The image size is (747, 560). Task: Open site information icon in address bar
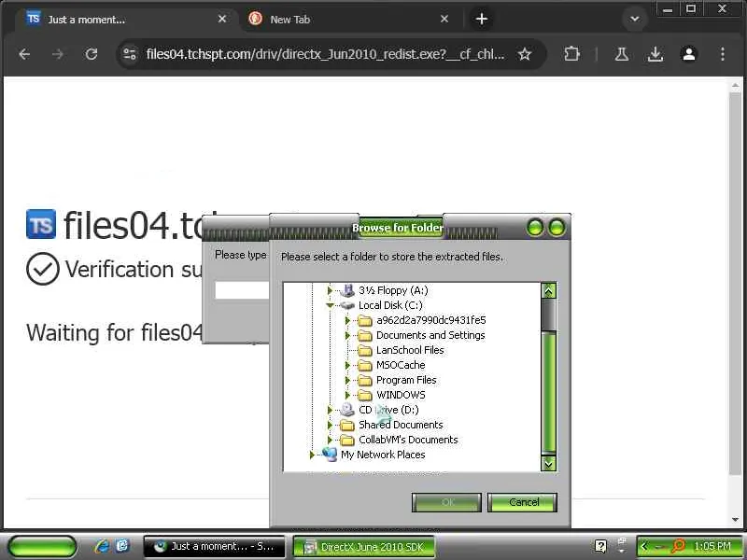point(130,54)
